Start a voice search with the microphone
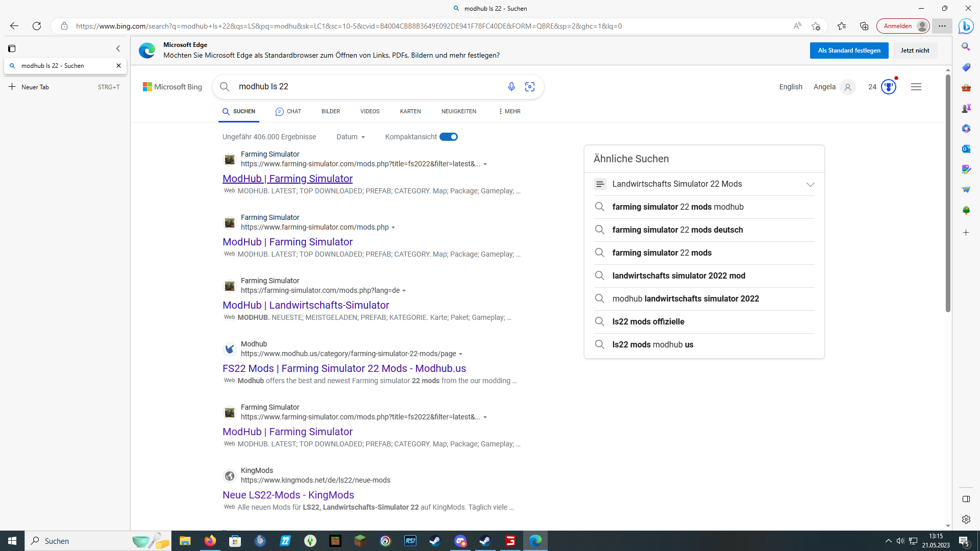 (x=511, y=87)
